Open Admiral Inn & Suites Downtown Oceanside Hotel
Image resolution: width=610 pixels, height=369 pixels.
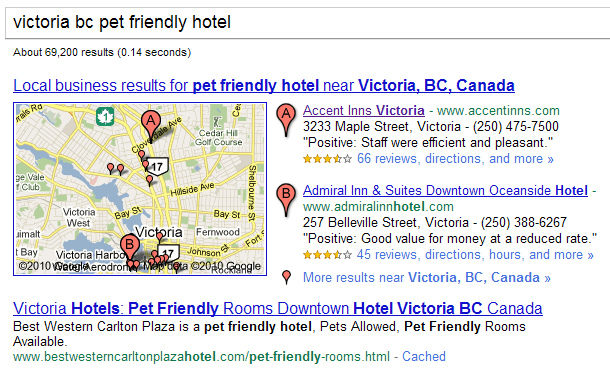tap(445, 191)
